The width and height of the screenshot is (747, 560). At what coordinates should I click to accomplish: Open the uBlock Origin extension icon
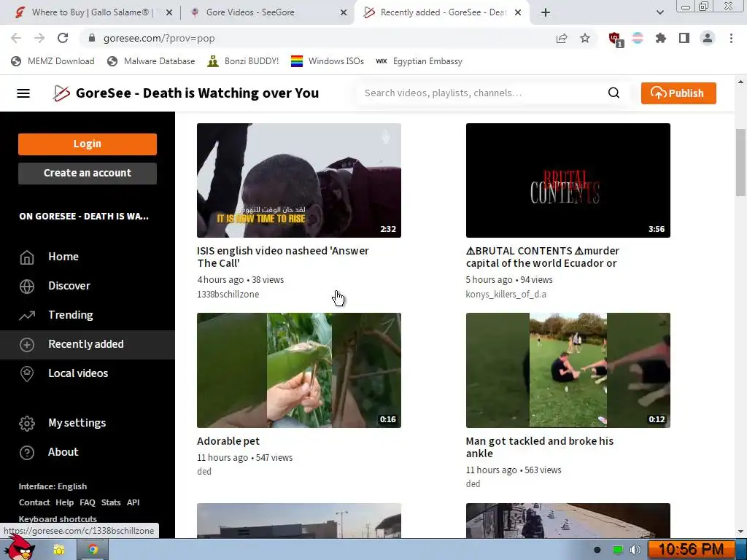tap(615, 39)
